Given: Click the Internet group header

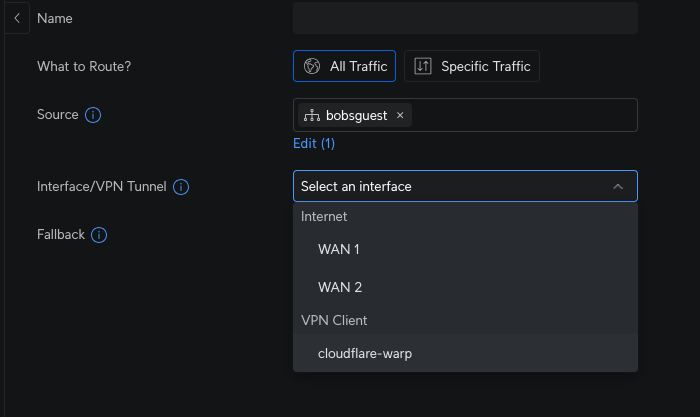Looking at the screenshot, I should click(324, 217).
